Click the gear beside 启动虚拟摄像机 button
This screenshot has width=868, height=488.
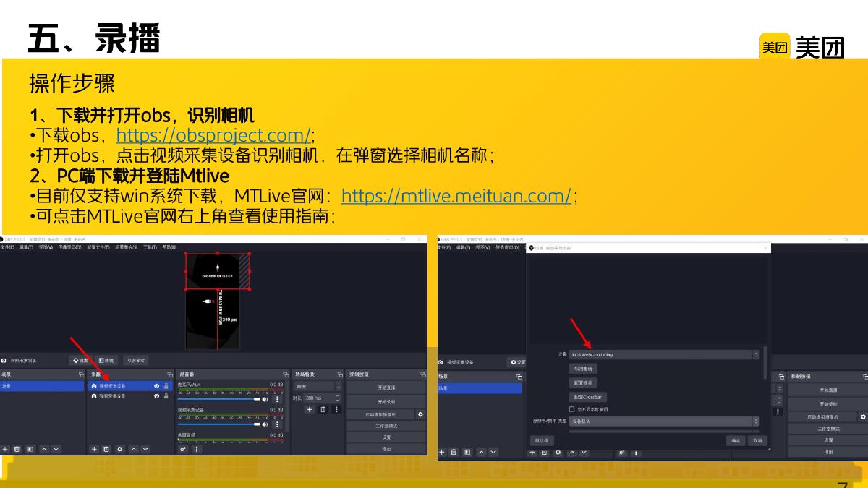pos(420,414)
